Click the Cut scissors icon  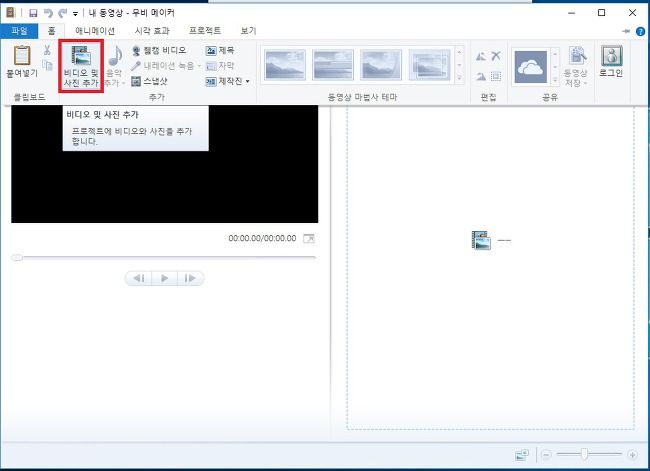[47, 50]
